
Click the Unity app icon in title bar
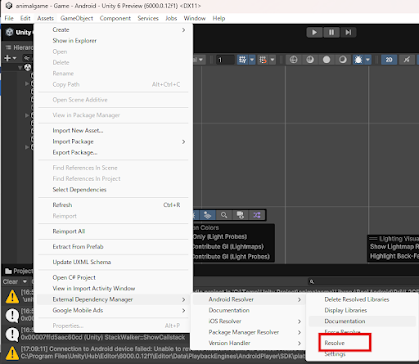(x=9, y=6)
